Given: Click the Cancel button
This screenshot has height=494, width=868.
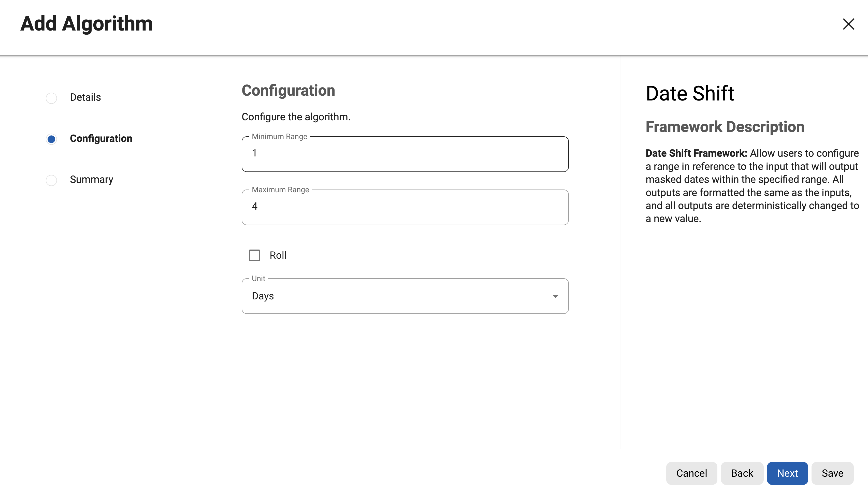Looking at the screenshot, I should pyautogui.click(x=691, y=473).
